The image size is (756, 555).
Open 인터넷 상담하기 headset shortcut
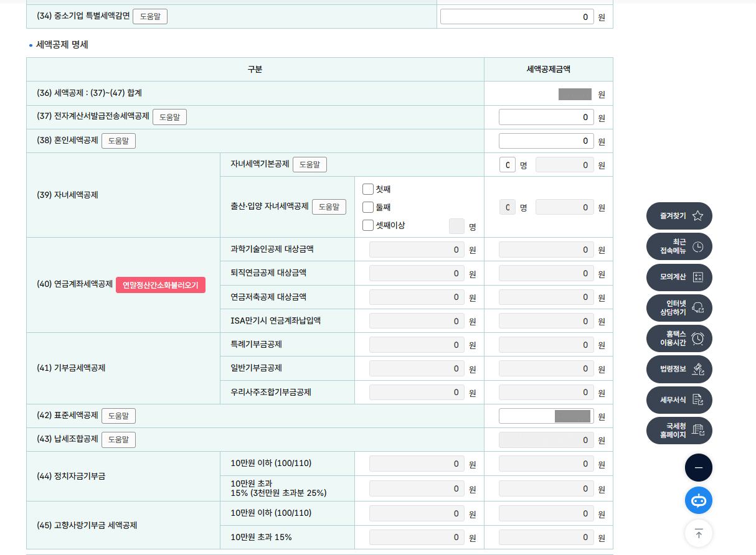(x=679, y=307)
